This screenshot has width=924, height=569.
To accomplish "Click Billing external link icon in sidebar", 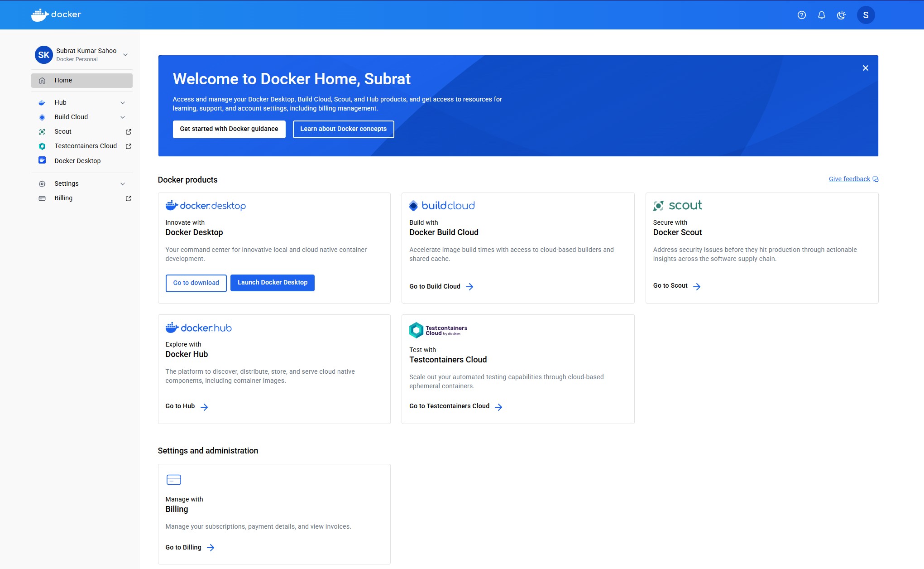I will [129, 198].
